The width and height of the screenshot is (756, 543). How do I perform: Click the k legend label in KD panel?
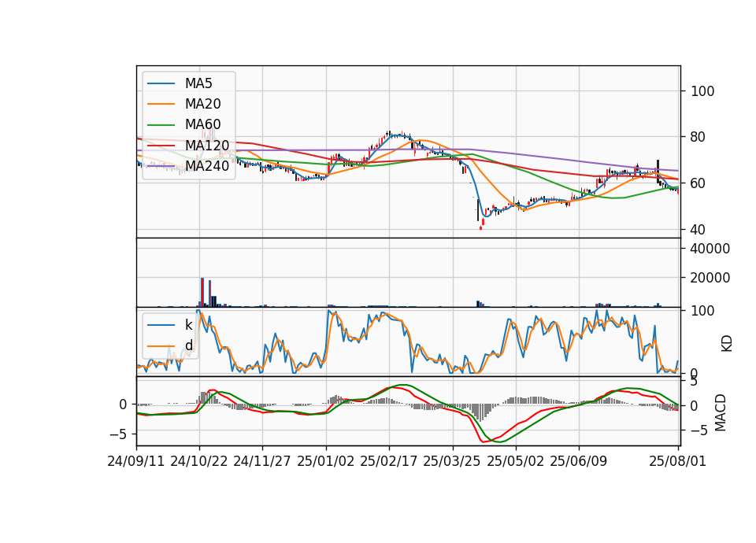point(188,325)
